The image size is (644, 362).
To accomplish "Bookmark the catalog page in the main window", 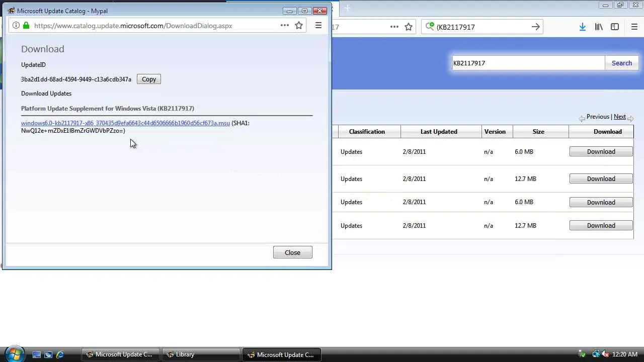I will 409,27.
